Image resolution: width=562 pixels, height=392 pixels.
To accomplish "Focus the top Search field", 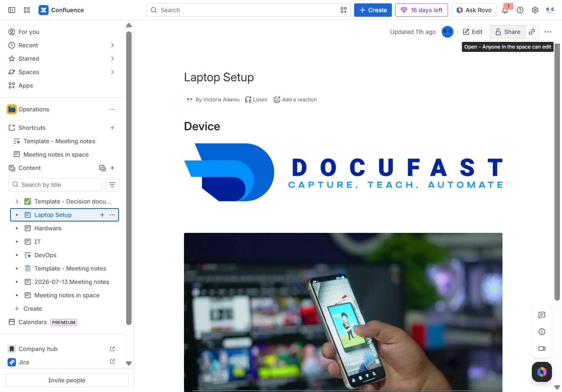I will [x=249, y=10].
